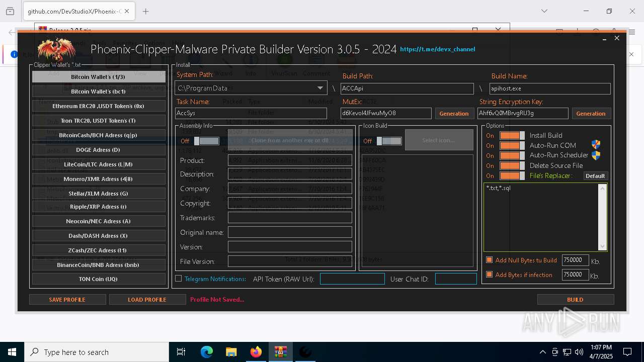
Task: Click Stellar/XLM Adress (G) button
Action: click(x=99, y=194)
